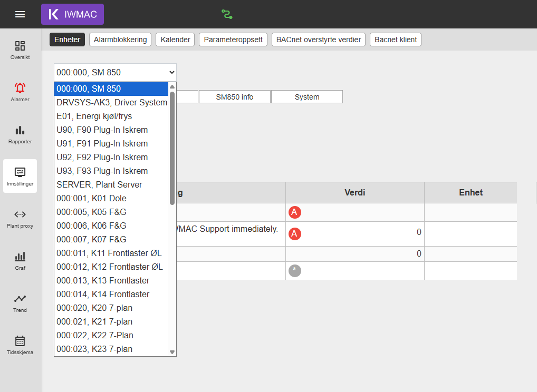Click the grey asterisk status indicator

(x=295, y=271)
